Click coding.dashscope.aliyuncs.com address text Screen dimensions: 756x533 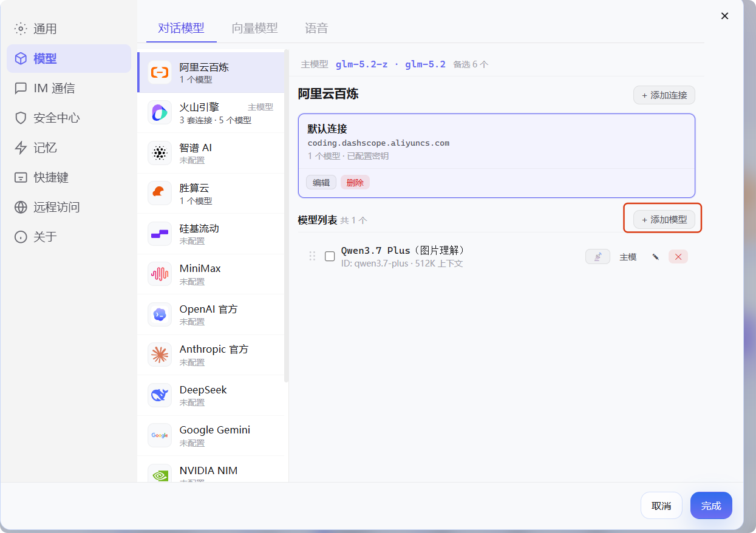point(378,143)
